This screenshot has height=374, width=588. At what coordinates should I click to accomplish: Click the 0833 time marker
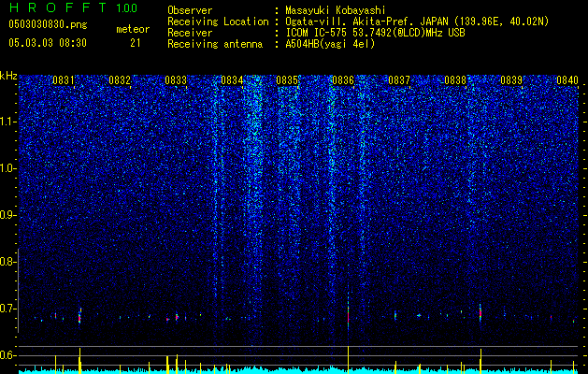(176, 80)
